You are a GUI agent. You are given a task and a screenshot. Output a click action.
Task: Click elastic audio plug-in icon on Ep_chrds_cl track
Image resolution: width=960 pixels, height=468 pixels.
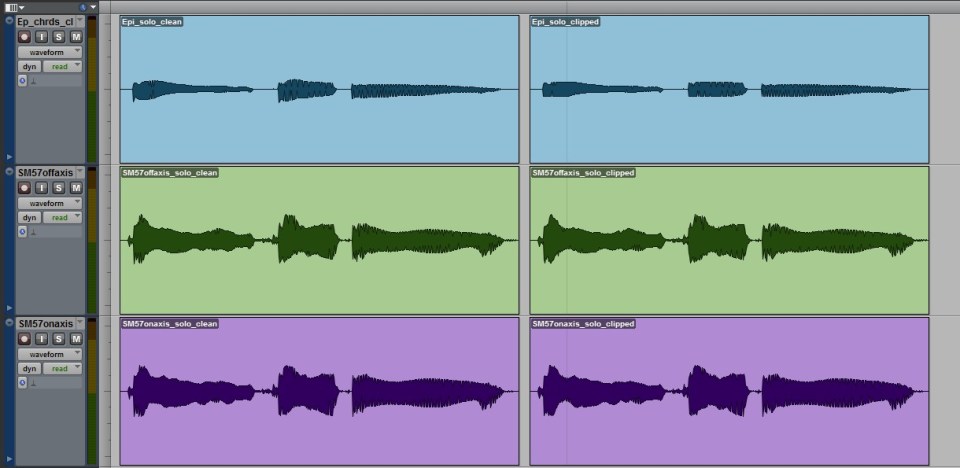coord(34,81)
